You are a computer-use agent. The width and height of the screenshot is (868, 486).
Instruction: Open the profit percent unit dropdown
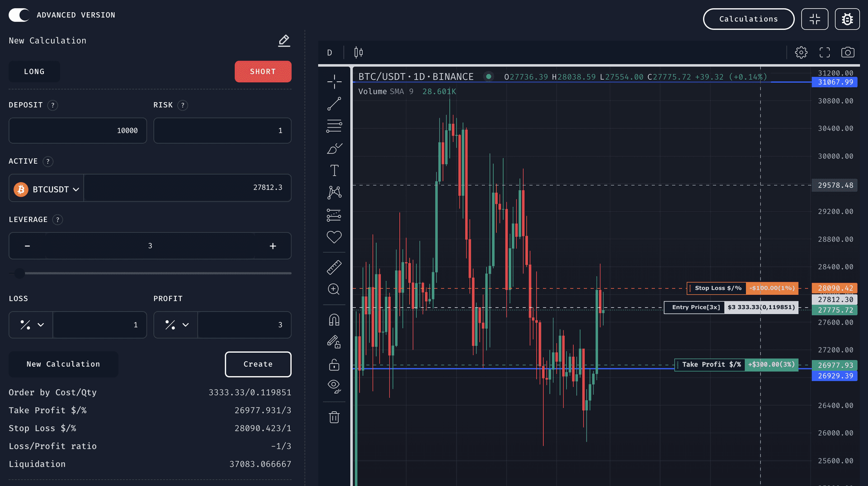175,325
